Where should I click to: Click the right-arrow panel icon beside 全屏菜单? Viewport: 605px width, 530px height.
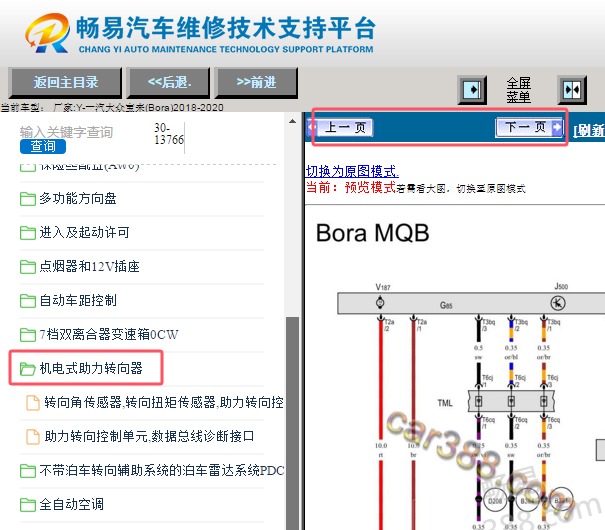[472, 90]
